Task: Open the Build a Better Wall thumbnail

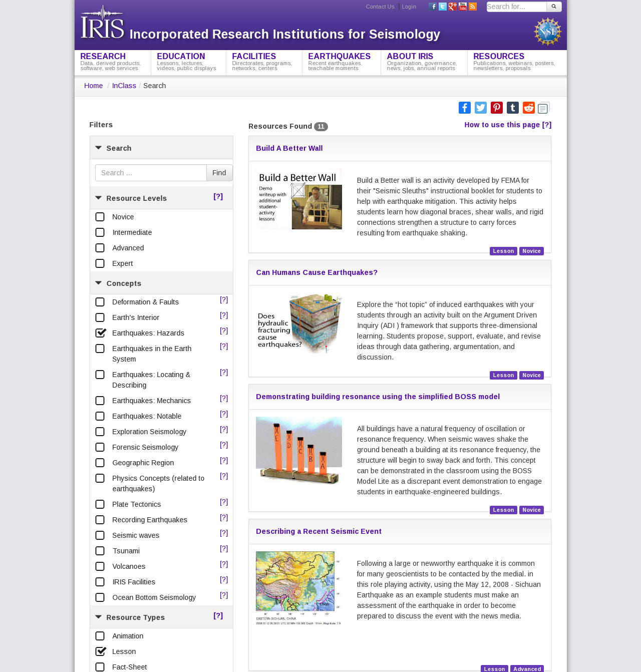Action: click(299, 199)
